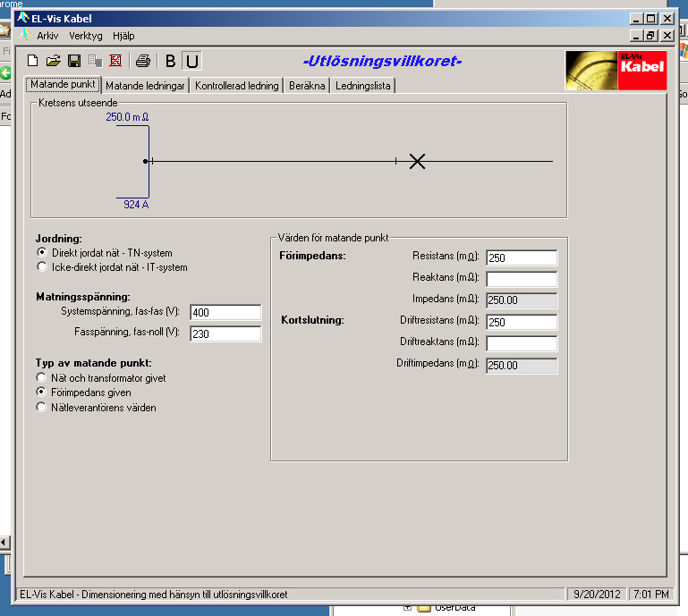
Task: Go to the Beräkna tab
Action: pos(307,86)
